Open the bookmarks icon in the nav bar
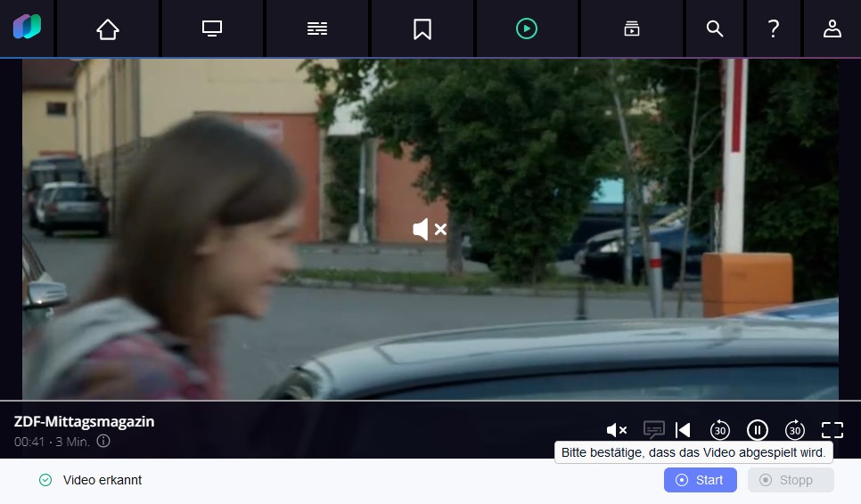Screen dimensions: 861x504 422,28
